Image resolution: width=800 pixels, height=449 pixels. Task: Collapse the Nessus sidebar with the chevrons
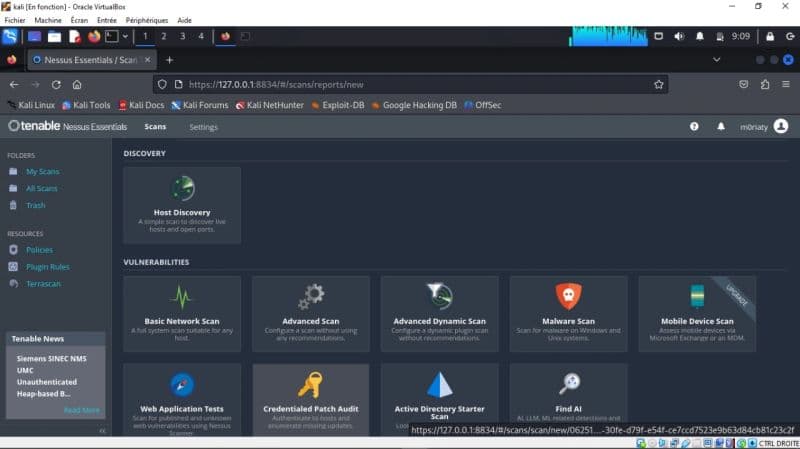coord(103,431)
